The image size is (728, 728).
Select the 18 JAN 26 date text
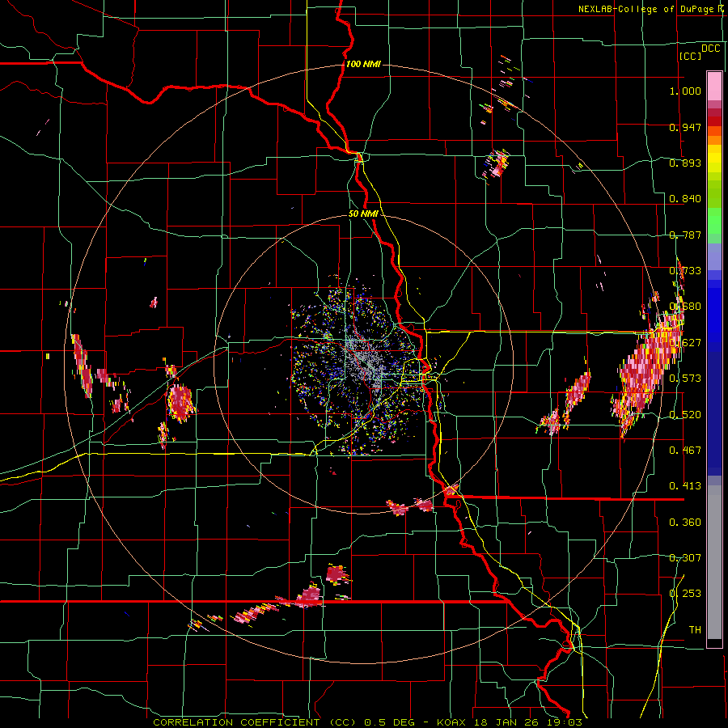pos(506,722)
